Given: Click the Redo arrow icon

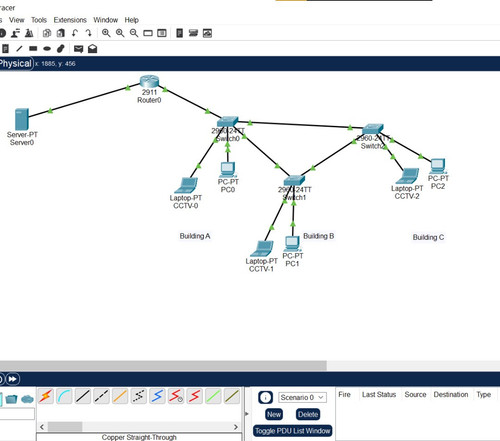Looking at the screenshot, I should 88,33.
